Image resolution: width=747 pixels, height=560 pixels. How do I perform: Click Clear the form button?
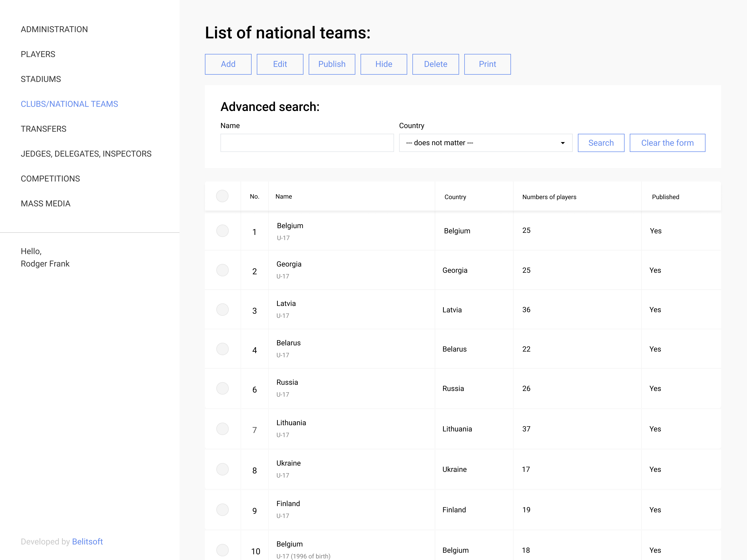pos(667,143)
